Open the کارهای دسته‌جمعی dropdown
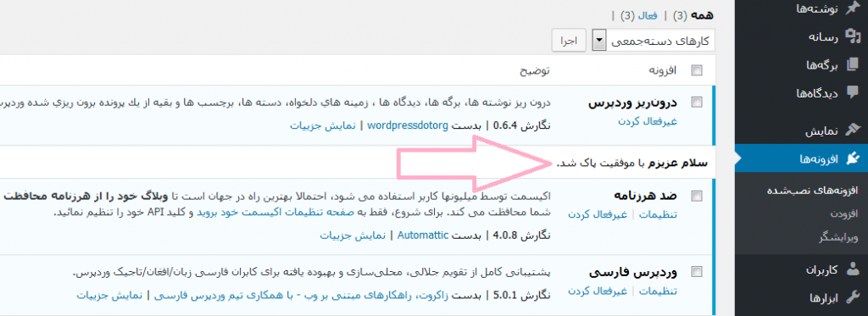The width and height of the screenshot is (868, 316). coord(654,41)
